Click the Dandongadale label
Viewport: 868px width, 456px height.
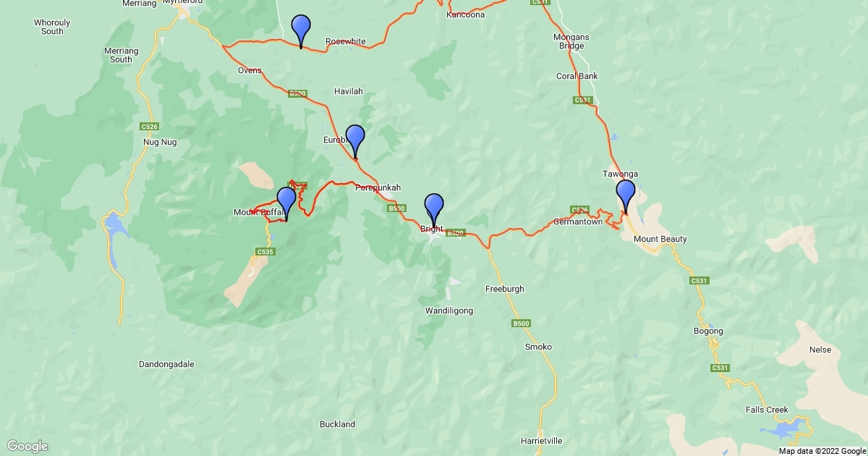(167, 364)
